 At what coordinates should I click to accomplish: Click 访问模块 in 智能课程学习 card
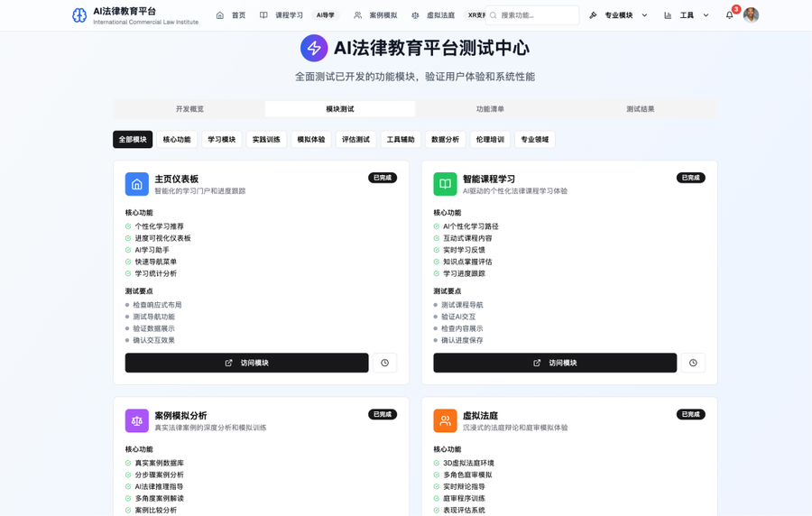click(x=555, y=363)
